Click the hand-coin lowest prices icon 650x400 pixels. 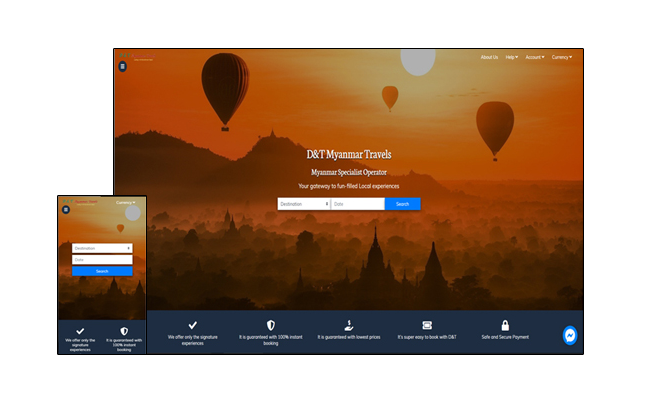point(349,325)
